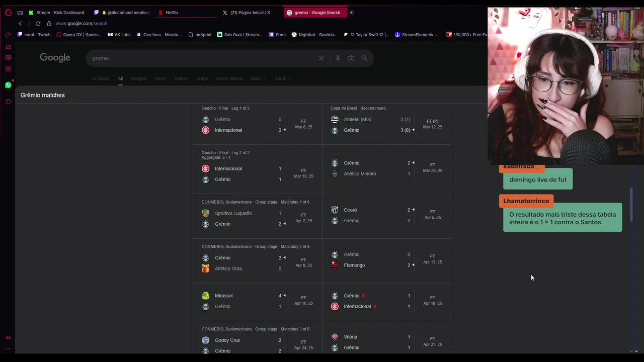Open Google Lens image search

(351, 58)
